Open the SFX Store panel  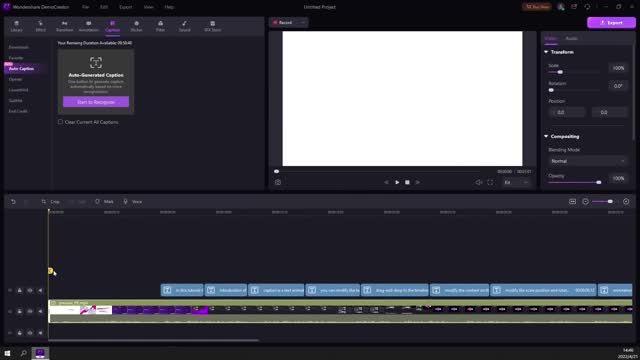tap(213, 26)
